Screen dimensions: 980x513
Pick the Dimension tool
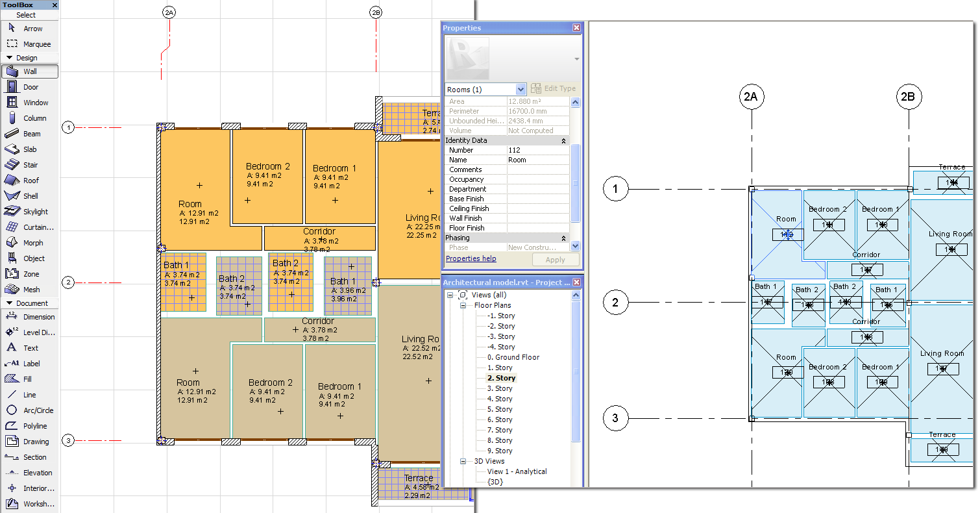[30, 317]
